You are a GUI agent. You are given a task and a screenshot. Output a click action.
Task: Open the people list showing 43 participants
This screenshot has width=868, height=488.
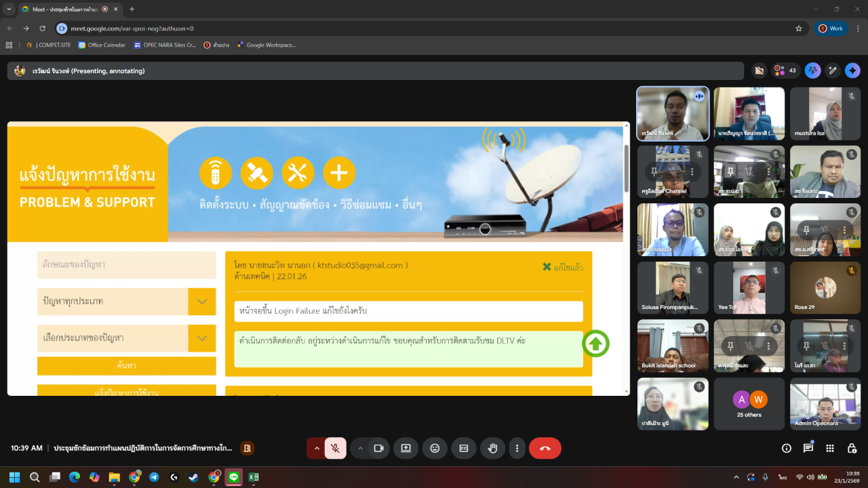point(785,70)
